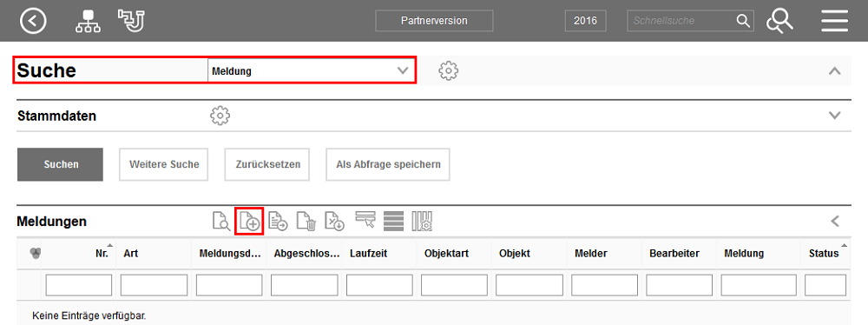
Task: Click the Meldungen section heading
Action: point(52,222)
